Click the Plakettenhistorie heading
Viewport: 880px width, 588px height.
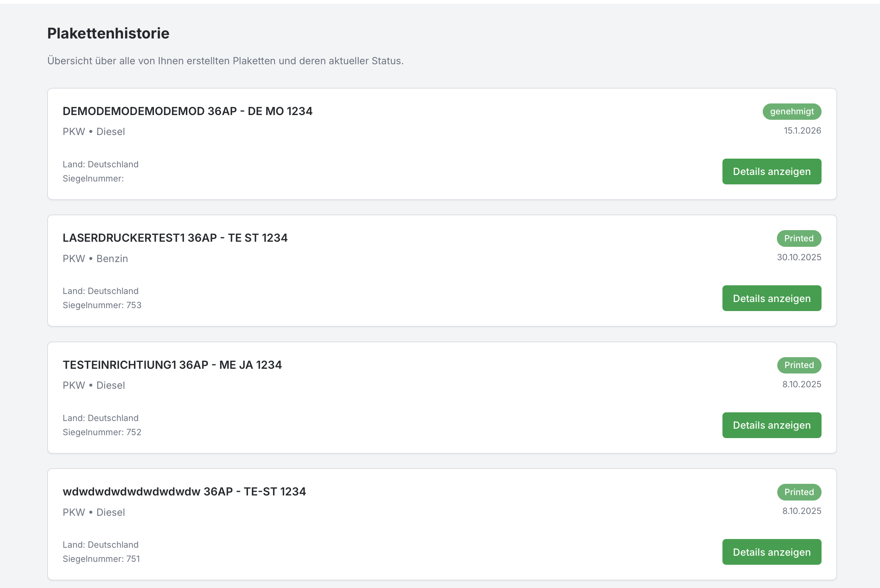108,33
